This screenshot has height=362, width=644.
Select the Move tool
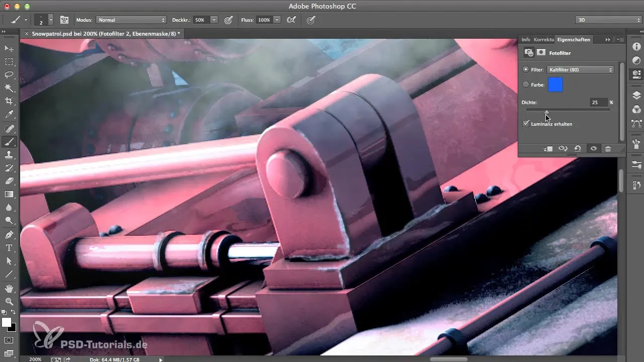coord(9,48)
